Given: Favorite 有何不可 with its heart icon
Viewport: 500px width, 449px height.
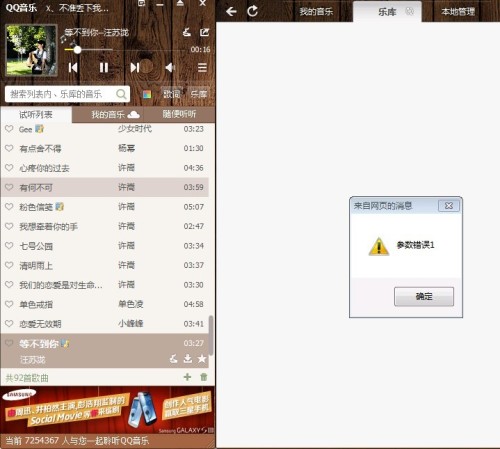Looking at the screenshot, I should [x=9, y=187].
